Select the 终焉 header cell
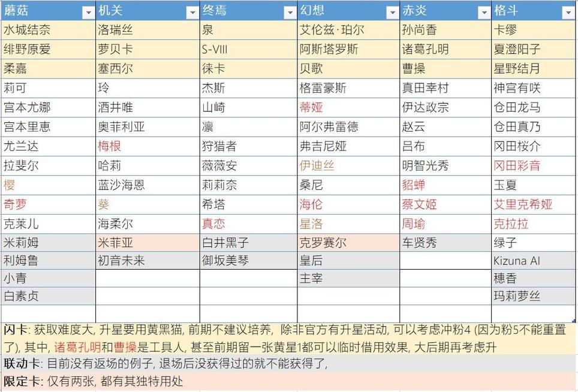 tap(248, 10)
